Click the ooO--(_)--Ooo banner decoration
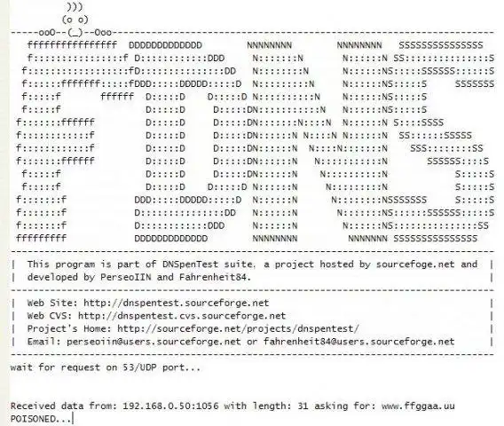The image size is (504, 426). tap(75, 33)
